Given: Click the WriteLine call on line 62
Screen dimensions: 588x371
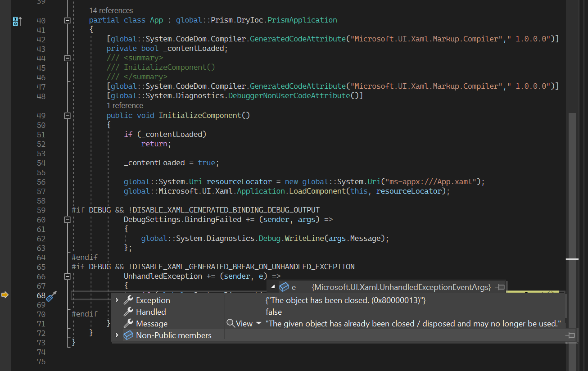Looking at the screenshot, I should coord(304,239).
